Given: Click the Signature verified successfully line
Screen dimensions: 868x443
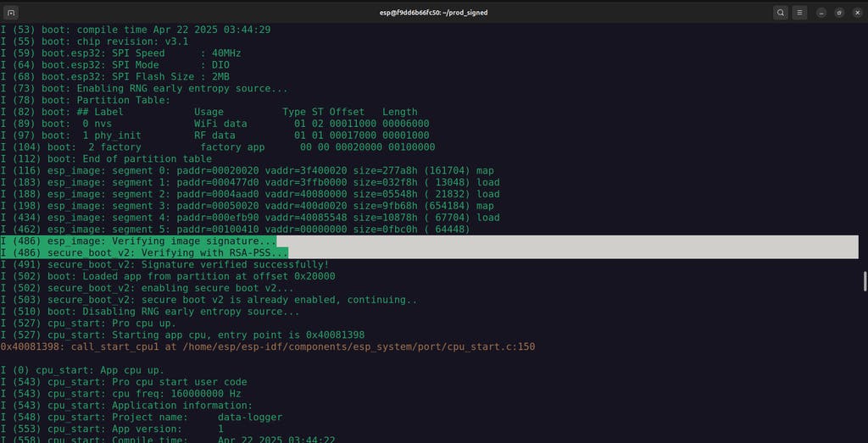Looking at the screenshot, I should click(x=164, y=264).
